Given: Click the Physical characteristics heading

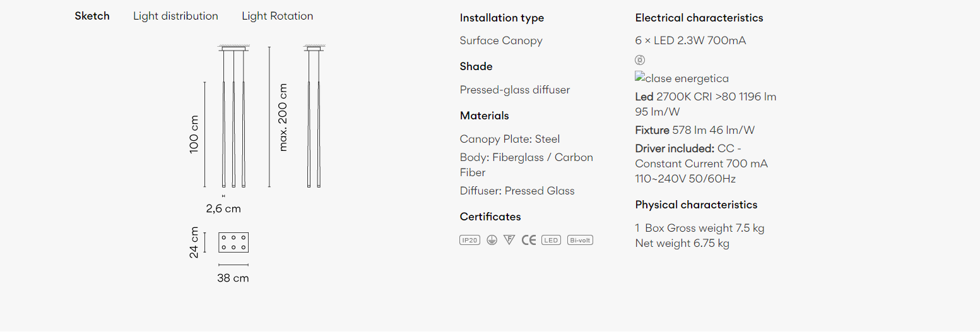Looking at the screenshot, I should (x=696, y=205).
